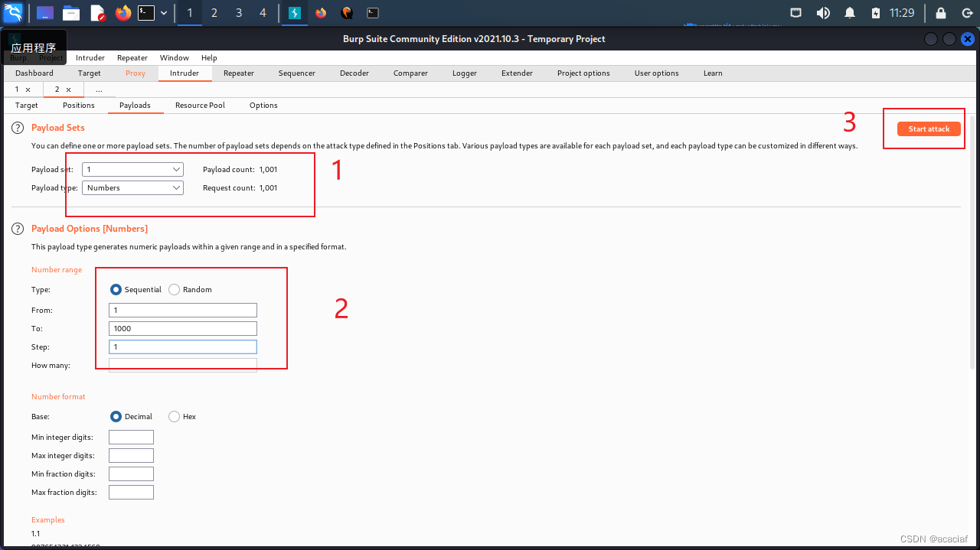Switch to the Dashboard tab
This screenshot has width=980, height=550.
(x=34, y=73)
